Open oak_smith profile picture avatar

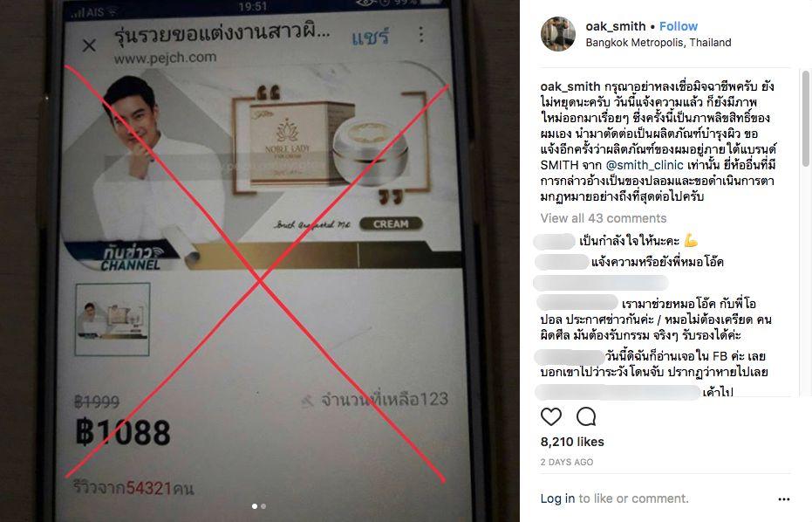pos(557,34)
